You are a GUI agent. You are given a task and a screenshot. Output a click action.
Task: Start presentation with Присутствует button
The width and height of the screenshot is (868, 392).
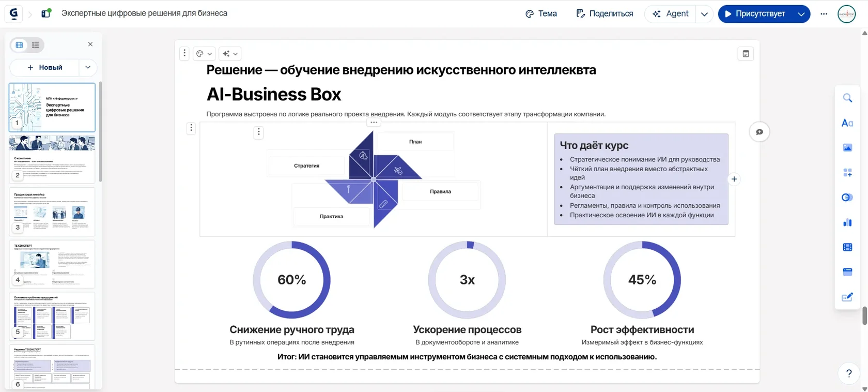[x=755, y=14]
